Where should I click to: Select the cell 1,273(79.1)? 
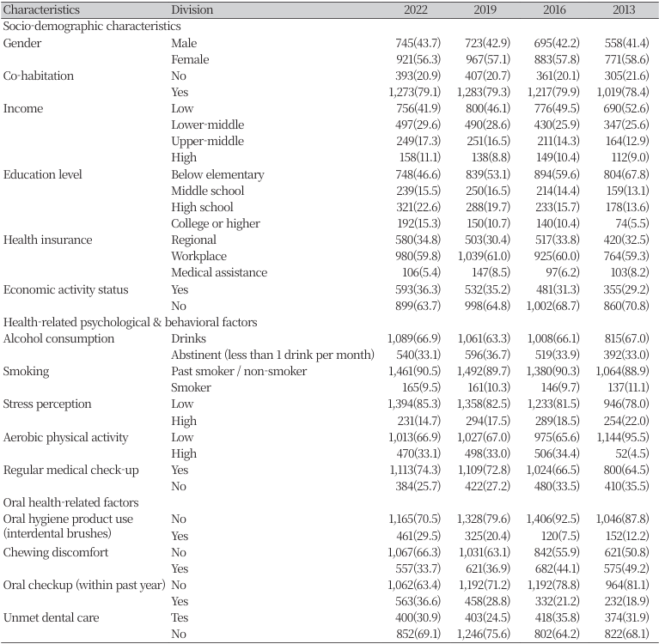pos(414,92)
